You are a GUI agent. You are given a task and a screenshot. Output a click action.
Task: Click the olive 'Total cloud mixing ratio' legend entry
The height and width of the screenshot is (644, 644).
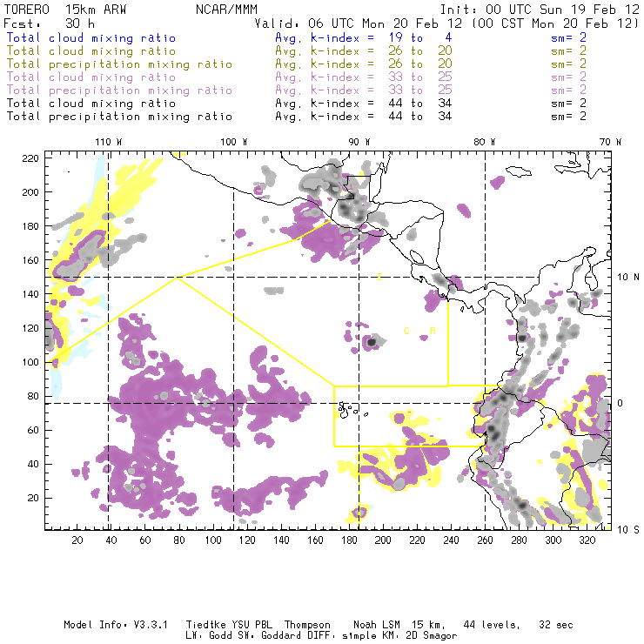(91, 51)
